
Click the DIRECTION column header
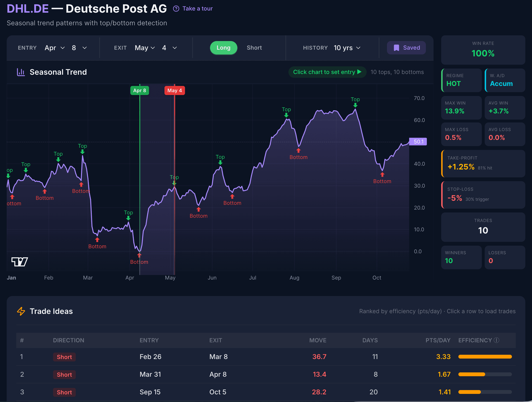point(69,340)
